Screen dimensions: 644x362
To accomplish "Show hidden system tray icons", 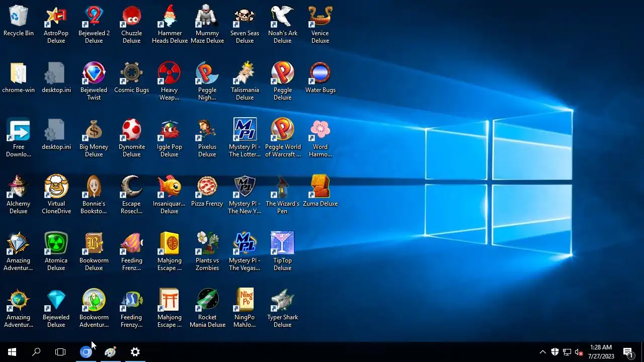I will [x=542, y=352].
